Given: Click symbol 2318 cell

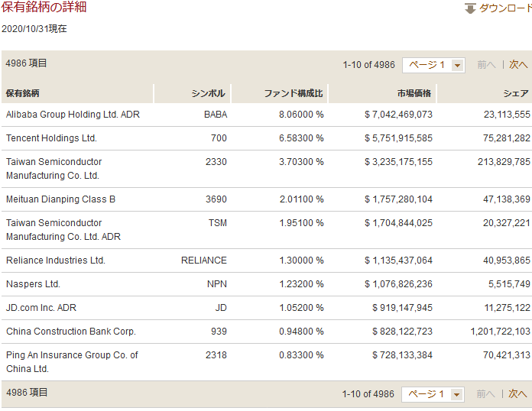Looking at the screenshot, I should click(216, 355).
